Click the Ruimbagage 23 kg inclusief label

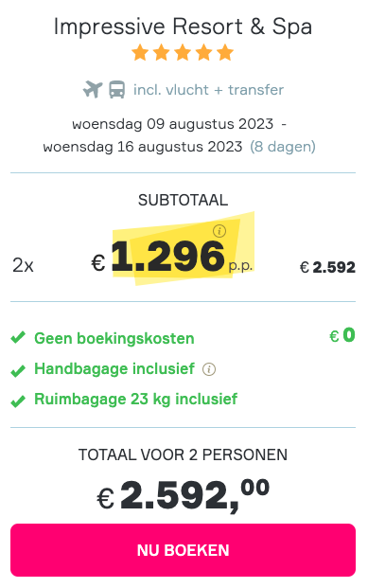pyautogui.click(x=135, y=399)
